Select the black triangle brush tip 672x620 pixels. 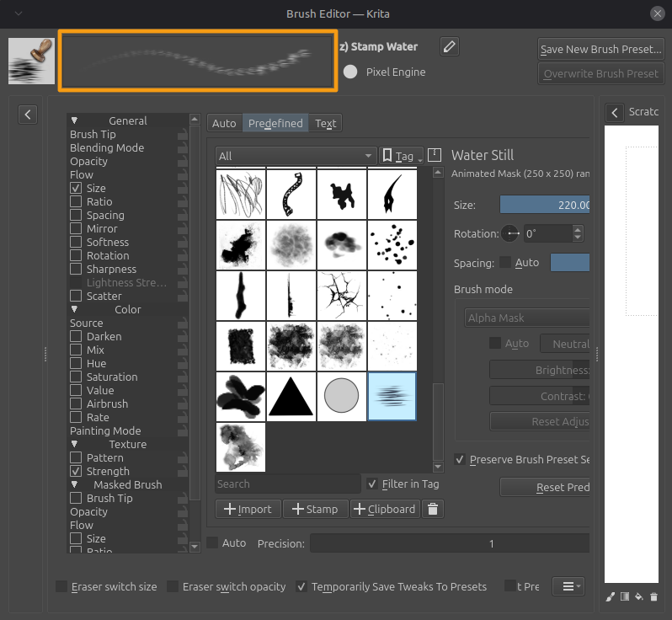[291, 397]
